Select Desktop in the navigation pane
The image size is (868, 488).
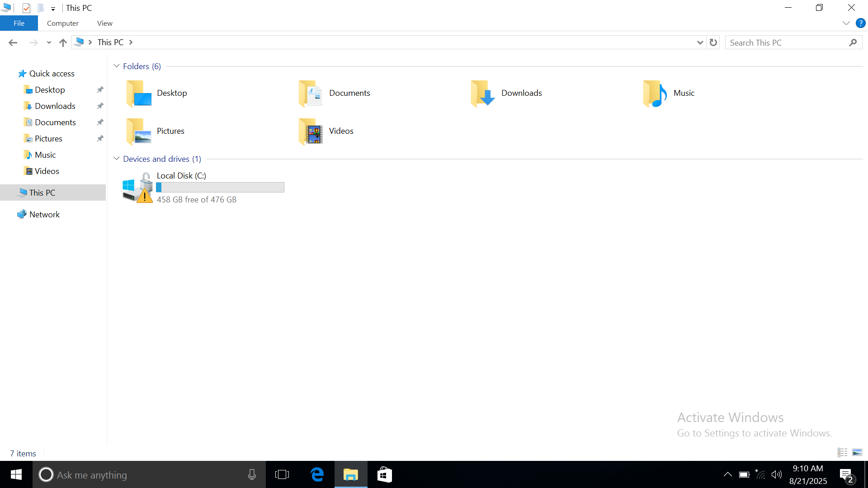coord(50,90)
